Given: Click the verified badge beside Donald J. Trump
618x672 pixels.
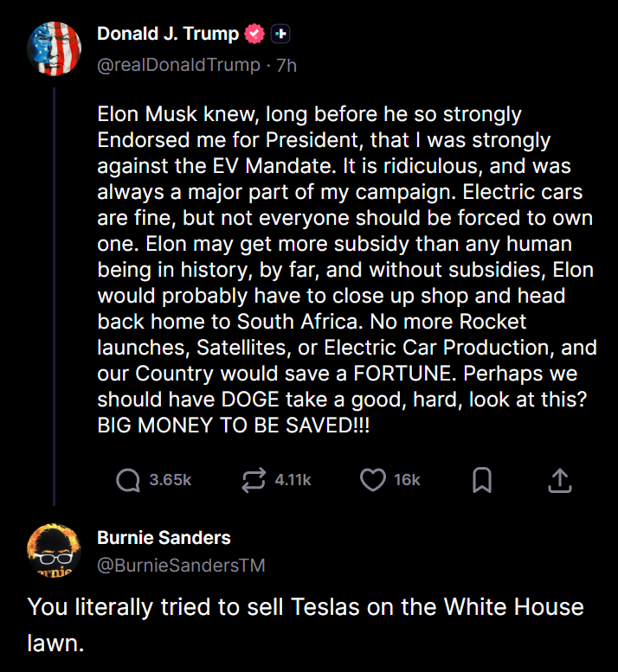Looking at the screenshot, I should coord(254,35).
